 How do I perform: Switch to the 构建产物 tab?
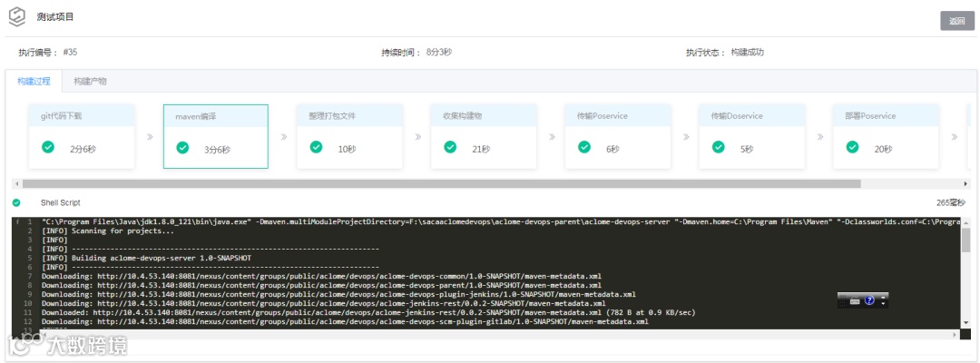90,82
